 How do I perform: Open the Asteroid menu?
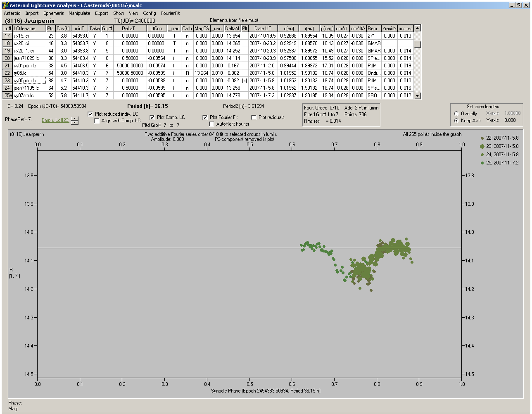click(x=12, y=13)
